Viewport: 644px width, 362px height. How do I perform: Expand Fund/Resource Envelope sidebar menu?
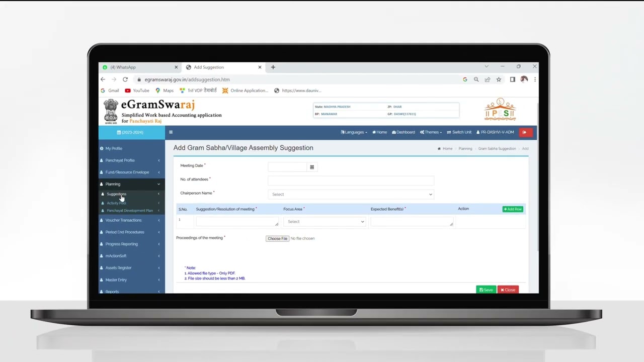click(x=131, y=172)
